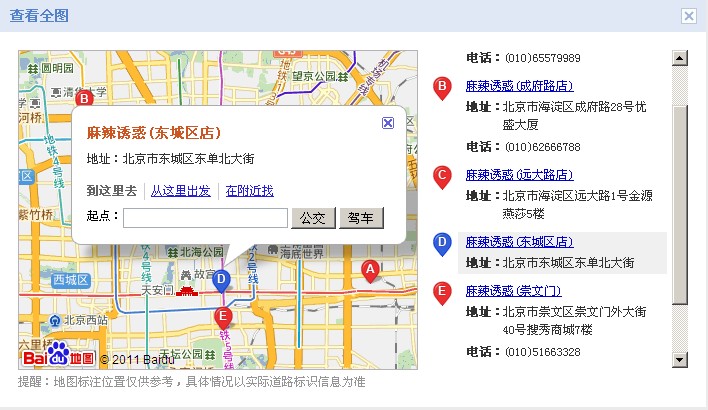Open 麻辣诱惑(远大路店) link

(519, 175)
